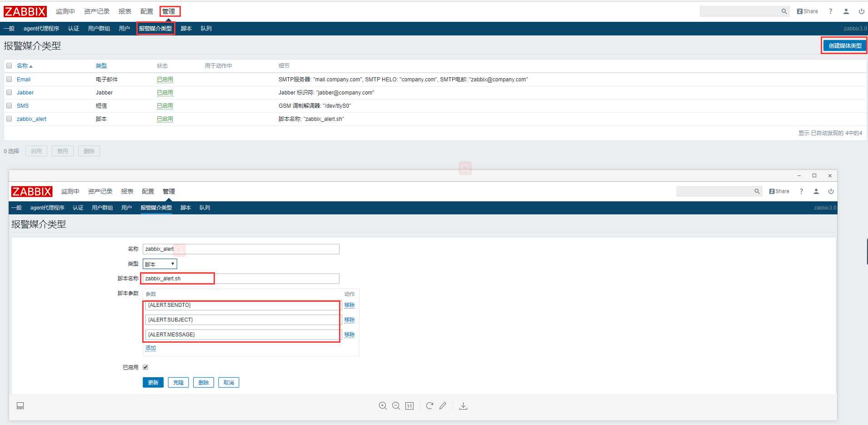This screenshot has width=868, height=425.
Task: Open the Share link in the top window header
Action: (x=807, y=11)
